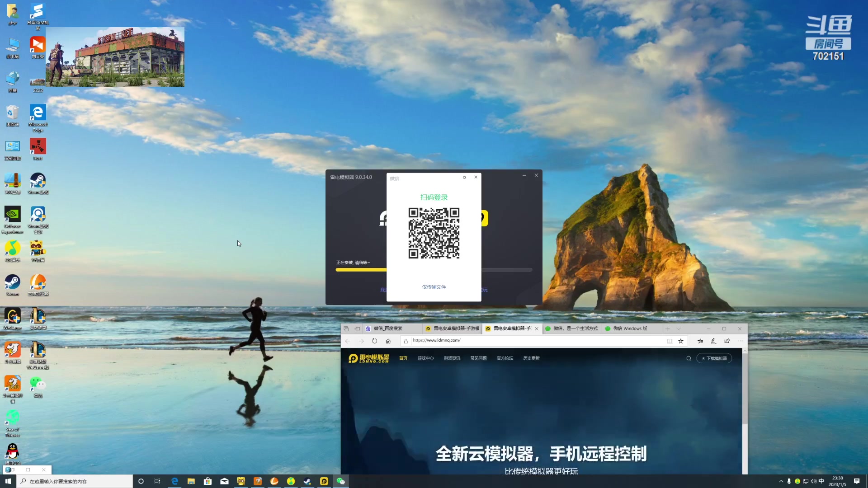Screen dimensions: 868x488
Task: Open the Windows Start menu
Action: 8,481
